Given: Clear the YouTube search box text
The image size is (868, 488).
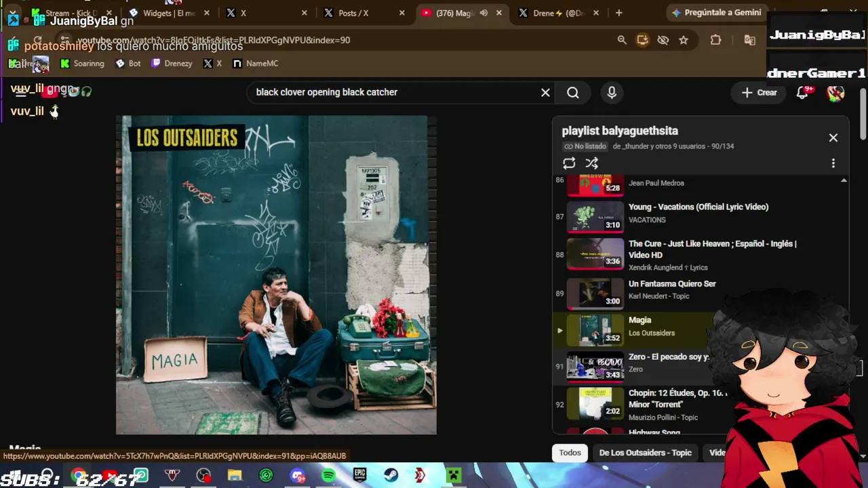Looking at the screenshot, I should (x=545, y=92).
